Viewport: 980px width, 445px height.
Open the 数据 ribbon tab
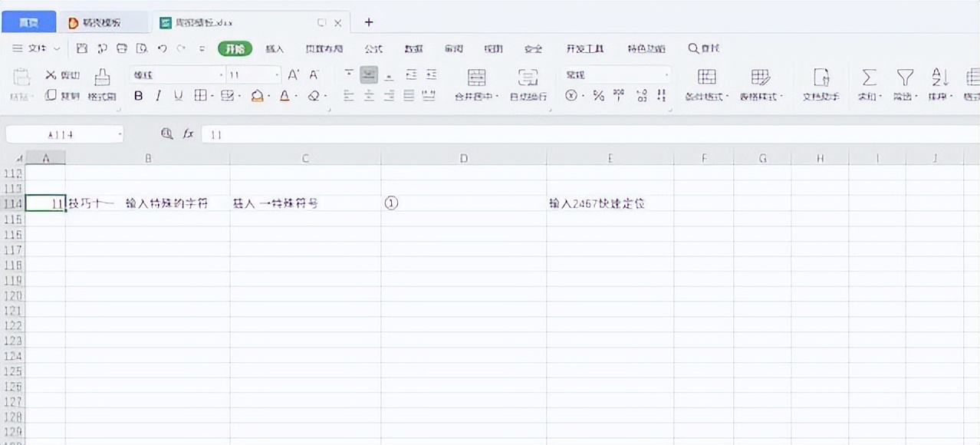pyautogui.click(x=413, y=48)
